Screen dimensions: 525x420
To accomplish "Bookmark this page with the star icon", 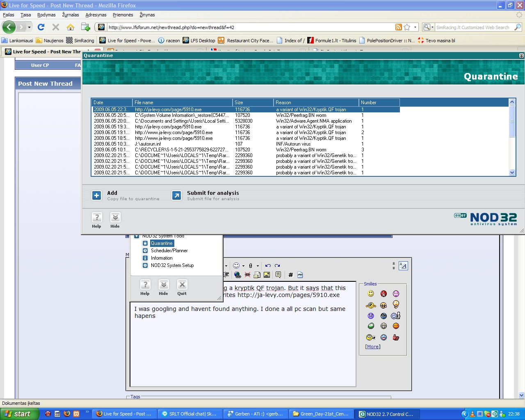I will point(407,27).
